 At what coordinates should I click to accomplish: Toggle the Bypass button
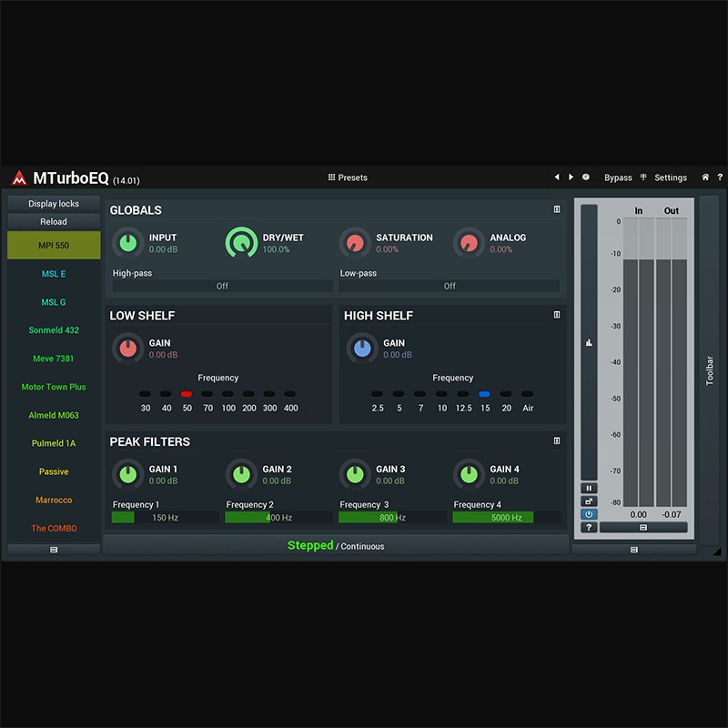[618, 177]
